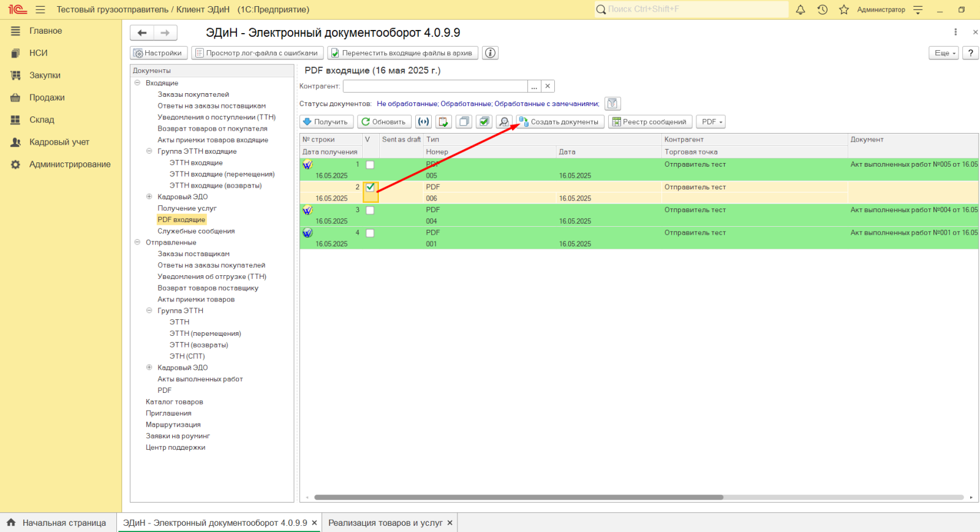Collapse Группа ЭТТН under Отправленные
The height and width of the screenshot is (532, 980).
tap(149, 310)
